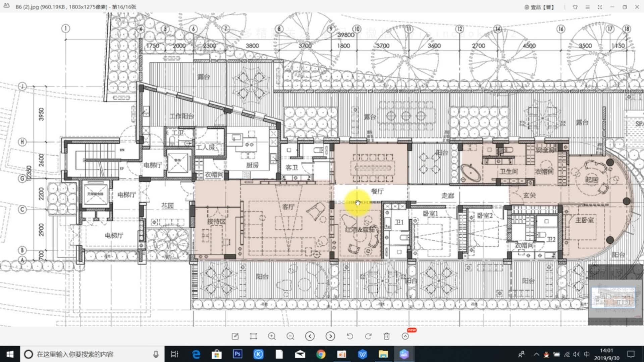
Task: Open the Windows notification center
Action: click(x=631, y=354)
